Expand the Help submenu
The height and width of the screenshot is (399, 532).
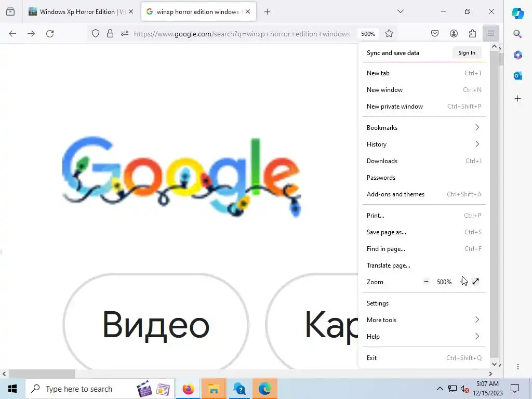click(x=424, y=337)
